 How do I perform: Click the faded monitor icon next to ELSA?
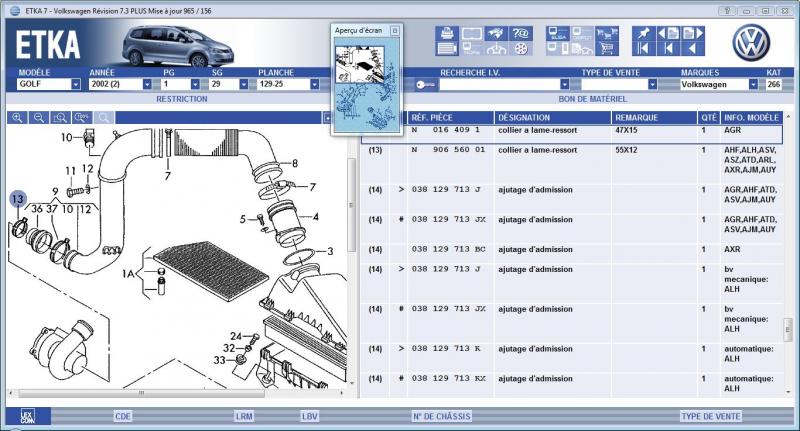[x=582, y=34]
